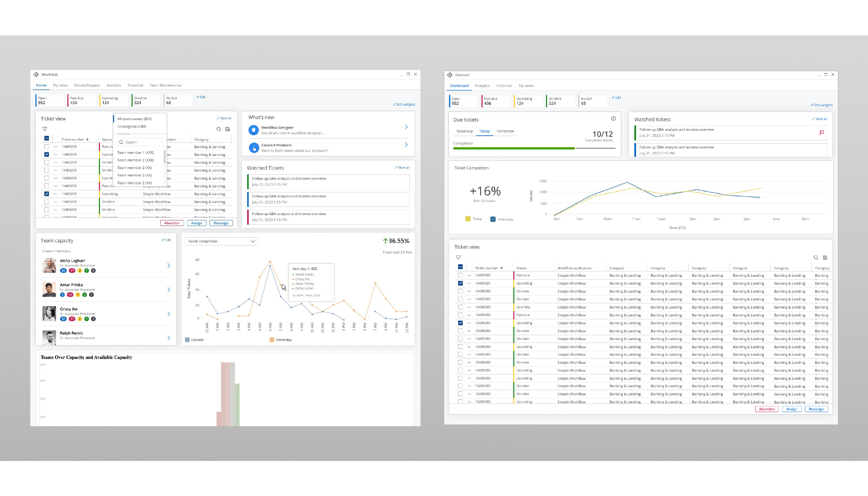Image resolution: width=868 pixels, height=496 pixels.
Task: Click the filter funnel icon in Connect Ticket view
Action: pyautogui.click(x=458, y=258)
